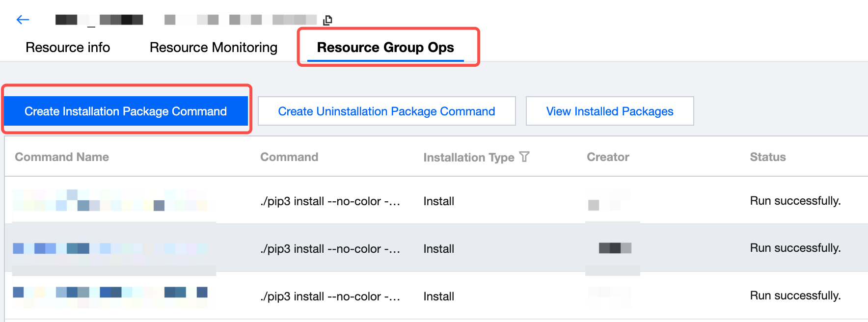
Task: Click the Command column header
Action: coord(289,157)
